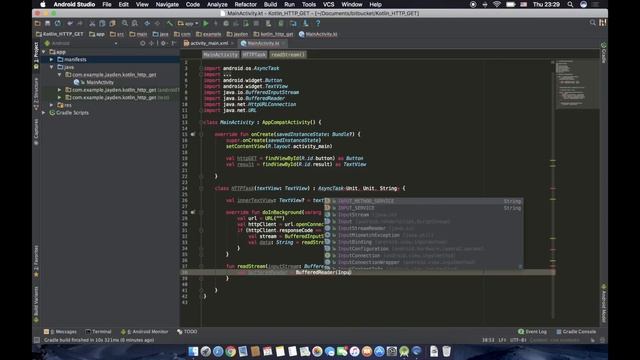Viewport: 640px width, 360px height.
Task: Choose INPUT_METHOD_SERVICE from autocomplete list
Action: point(423,201)
